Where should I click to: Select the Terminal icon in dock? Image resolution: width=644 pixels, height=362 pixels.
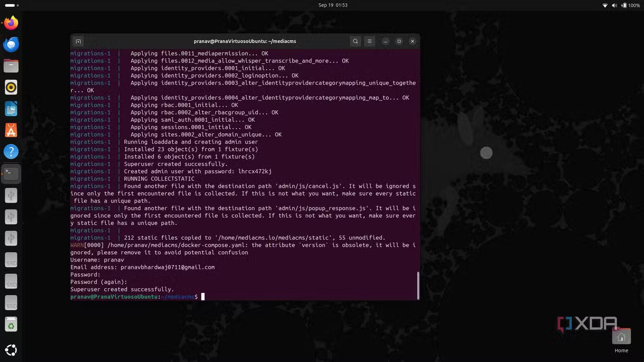click(x=11, y=173)
